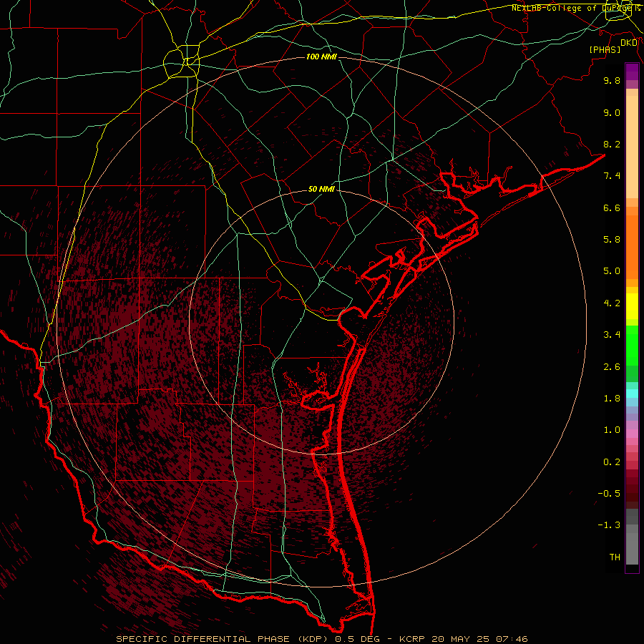Click the 50 NMI range ring label

point(321,190)
